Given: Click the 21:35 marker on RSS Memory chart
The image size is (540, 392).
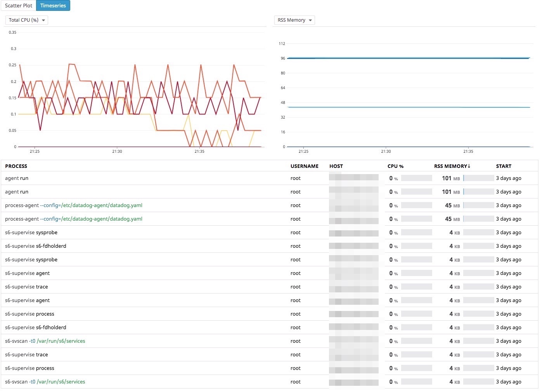Looking at the screenshot, I should click(x=468, y=151).
